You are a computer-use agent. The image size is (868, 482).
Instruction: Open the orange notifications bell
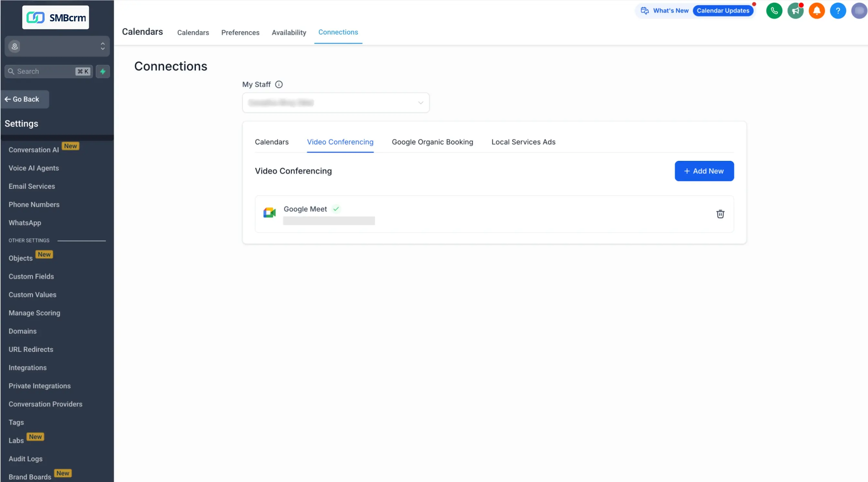point(817,11)
